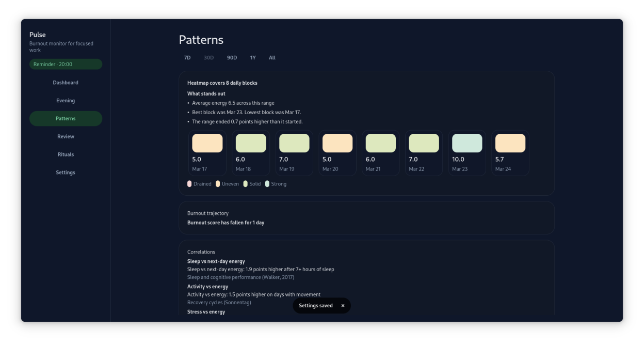Click the Mar 19 energy block
This screenshot has height=345, width=644.
294,153
